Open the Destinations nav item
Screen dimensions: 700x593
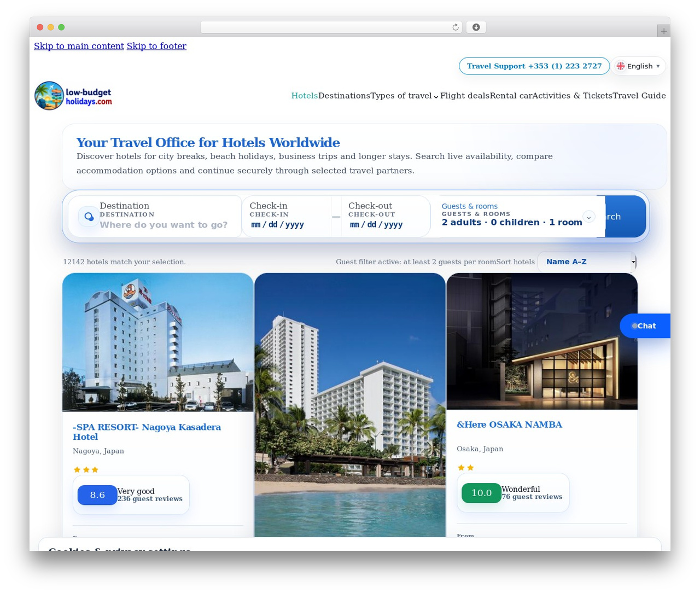[344, 96]
